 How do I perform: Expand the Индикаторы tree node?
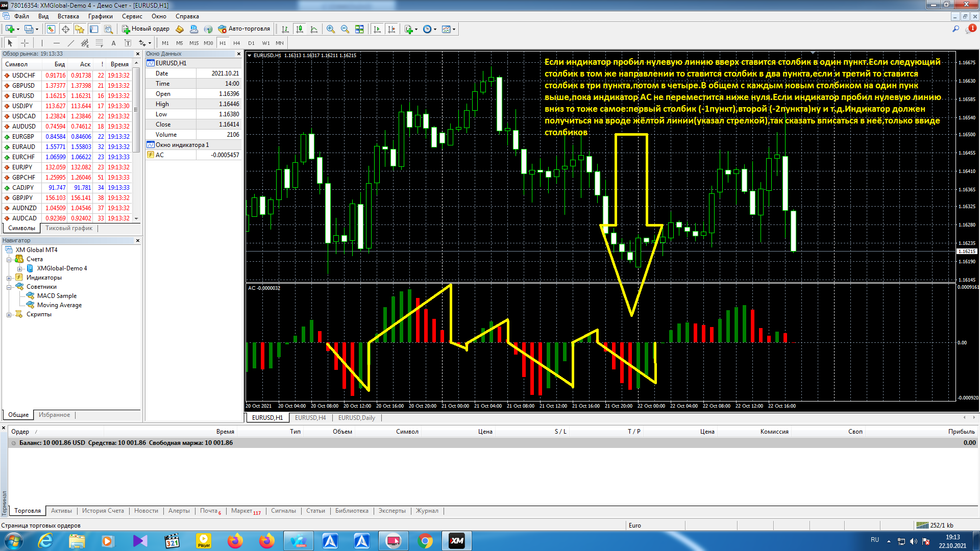point(9,278)
